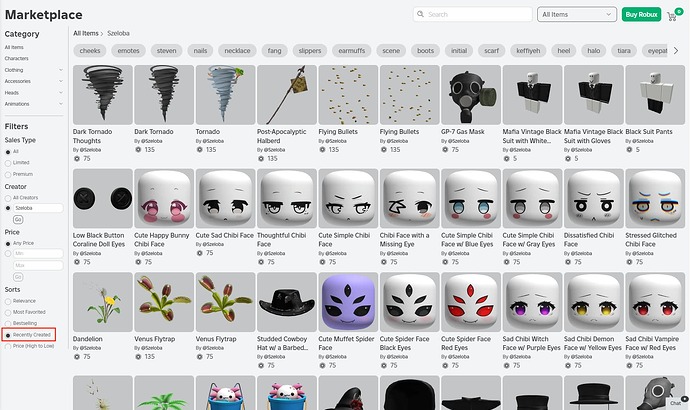Click the search magnifier icon
This screenshot has width=690, height=410.
pyautogui.click(x=421, y=14)
